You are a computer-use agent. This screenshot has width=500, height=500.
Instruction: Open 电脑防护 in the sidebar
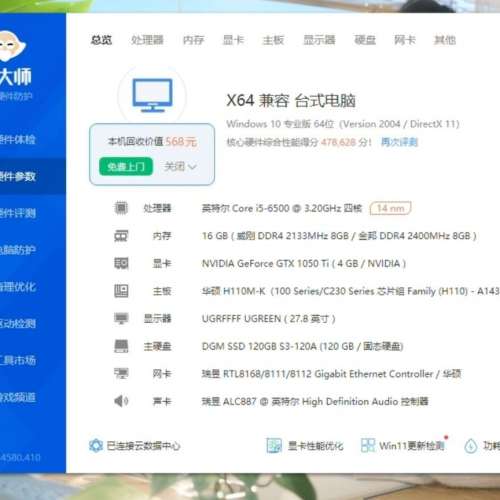18,250
